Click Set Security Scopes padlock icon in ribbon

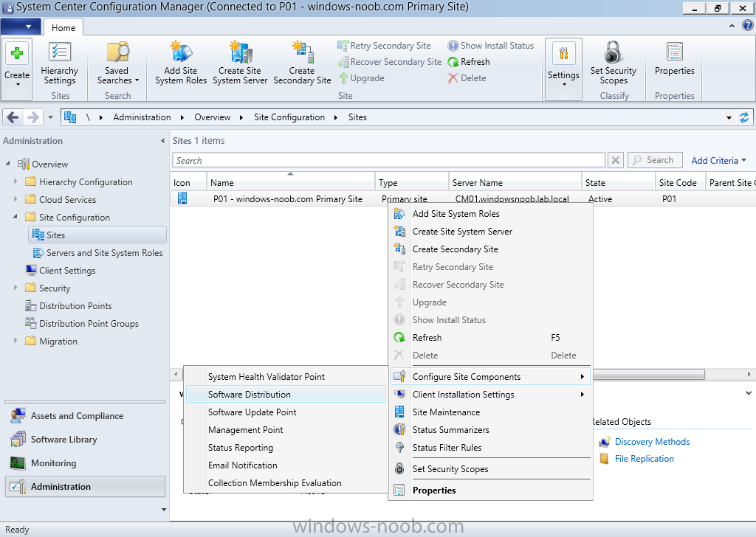click(x=613, y=52)
